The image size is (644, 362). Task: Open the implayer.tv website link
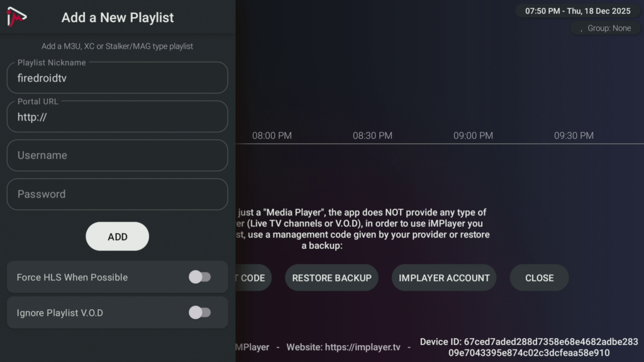[369, 347]
